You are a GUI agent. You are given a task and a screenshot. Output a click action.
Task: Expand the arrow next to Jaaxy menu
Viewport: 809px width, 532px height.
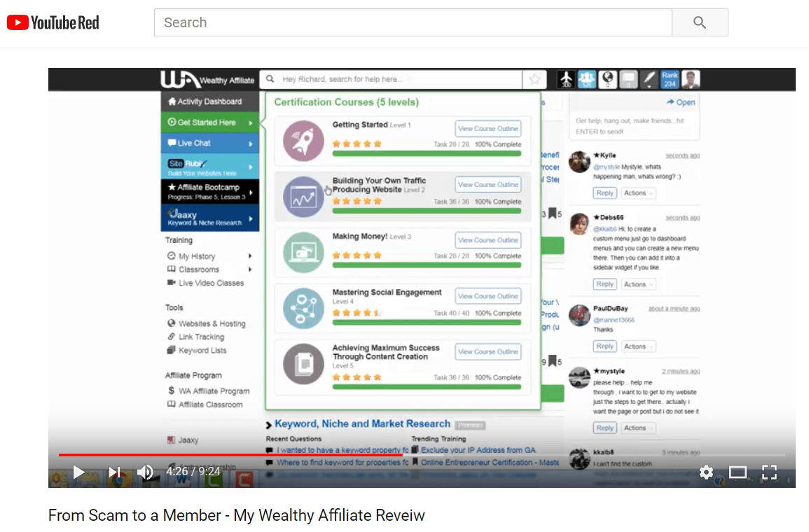[x=251, y=218]
